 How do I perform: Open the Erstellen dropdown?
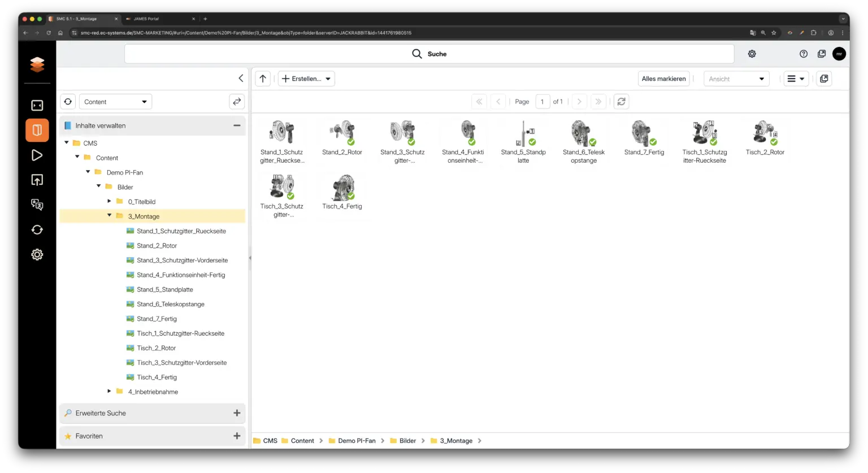[x=306, y=79]
